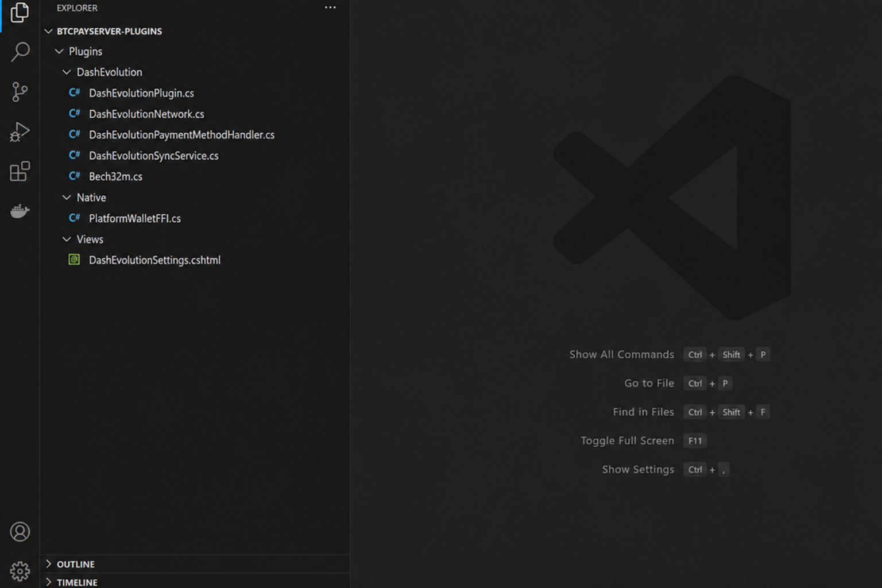Click the C# icon beside DashEvolutionPaymentMethodHandler.cs

75,134
